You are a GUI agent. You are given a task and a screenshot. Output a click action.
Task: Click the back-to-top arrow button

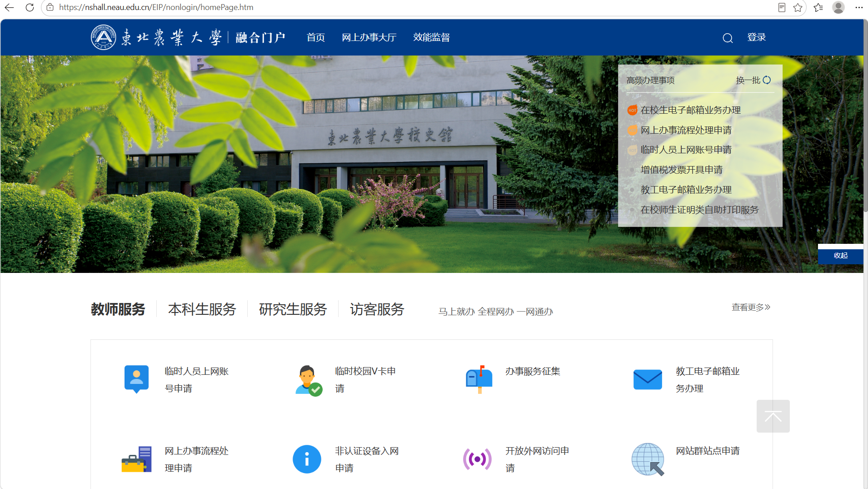(x=773, y=416)
